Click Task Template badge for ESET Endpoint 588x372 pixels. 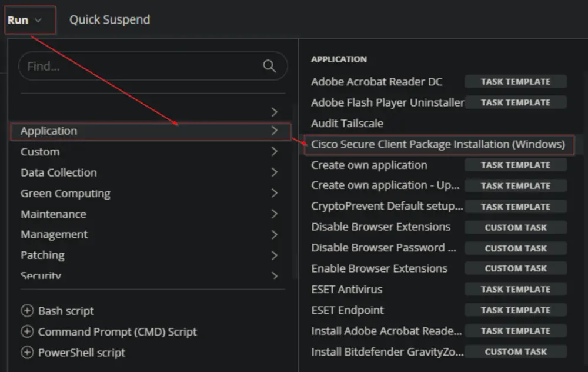516,310
